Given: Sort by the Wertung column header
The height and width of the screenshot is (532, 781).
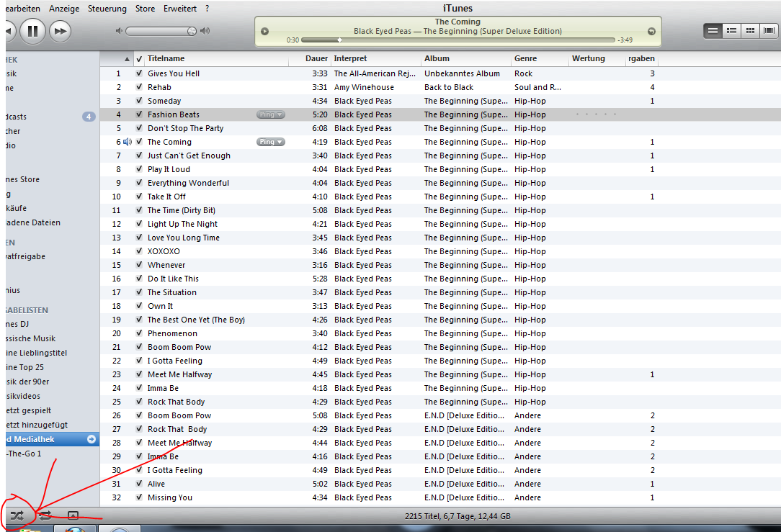Looking at the screenshot, I should [597, 59].
